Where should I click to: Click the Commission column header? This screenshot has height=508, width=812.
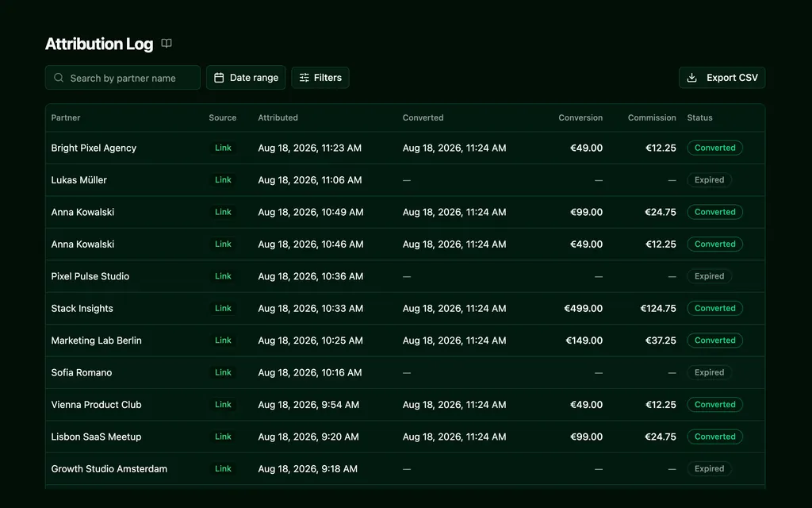pos(652,117)
